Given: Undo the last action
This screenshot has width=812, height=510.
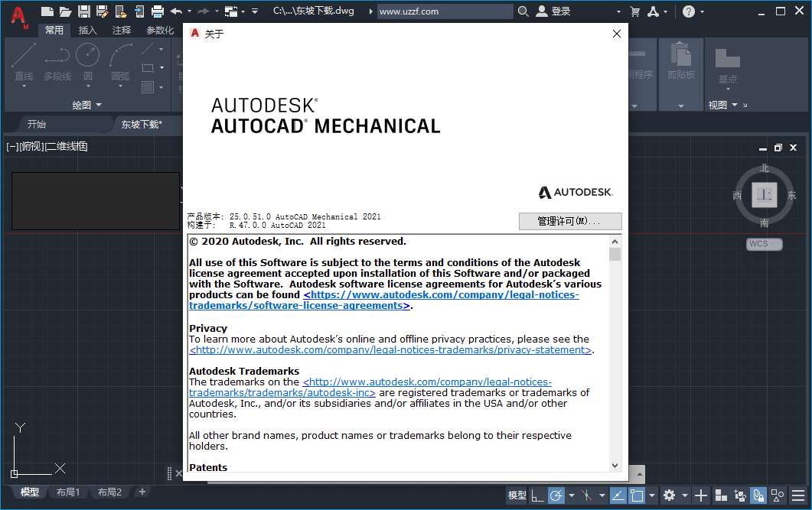Looking at the screenshot, I should click(177, 11).
